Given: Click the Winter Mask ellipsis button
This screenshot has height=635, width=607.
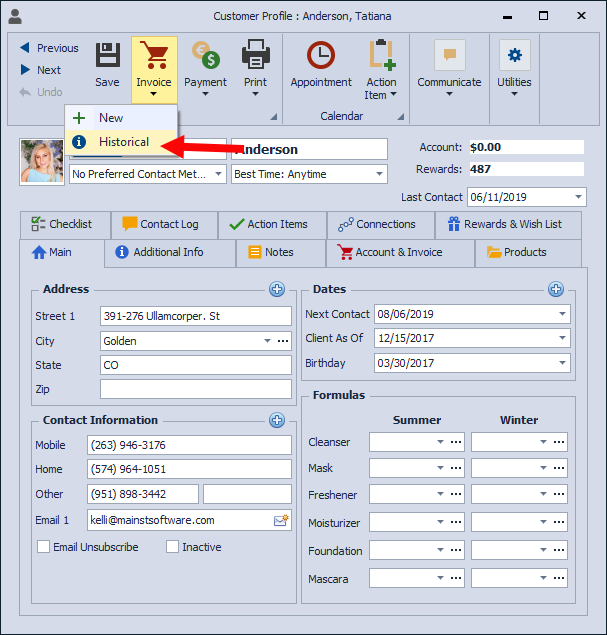Looking at the screenshot, I should [x=559, y=468].
